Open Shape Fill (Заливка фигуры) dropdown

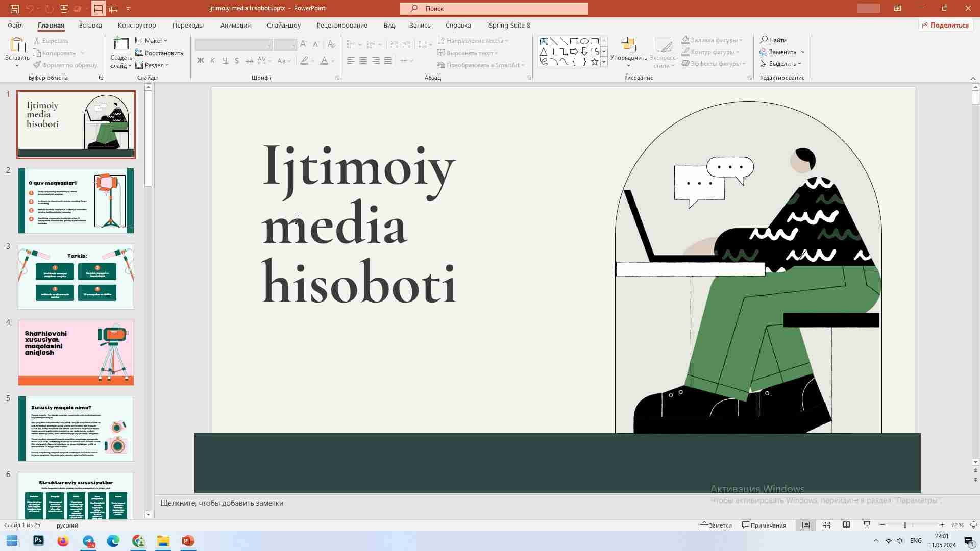coord(712,40)
